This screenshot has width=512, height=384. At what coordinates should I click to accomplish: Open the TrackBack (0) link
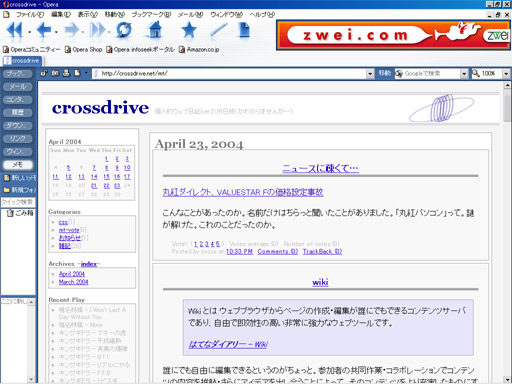tap(322, 252)
